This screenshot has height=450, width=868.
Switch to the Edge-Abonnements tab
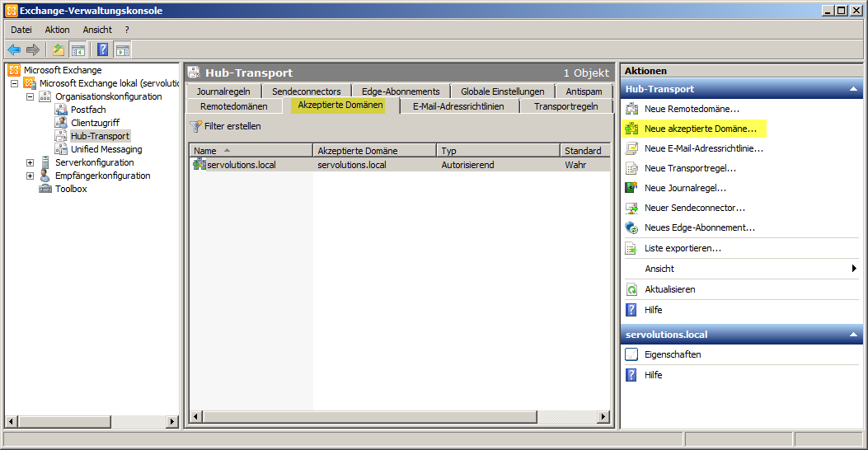point(401,91)
